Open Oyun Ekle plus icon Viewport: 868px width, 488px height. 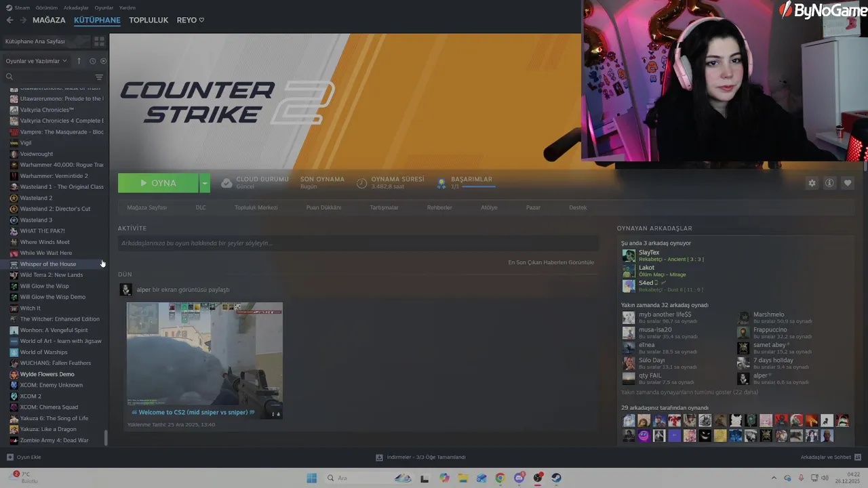(10, 457)
